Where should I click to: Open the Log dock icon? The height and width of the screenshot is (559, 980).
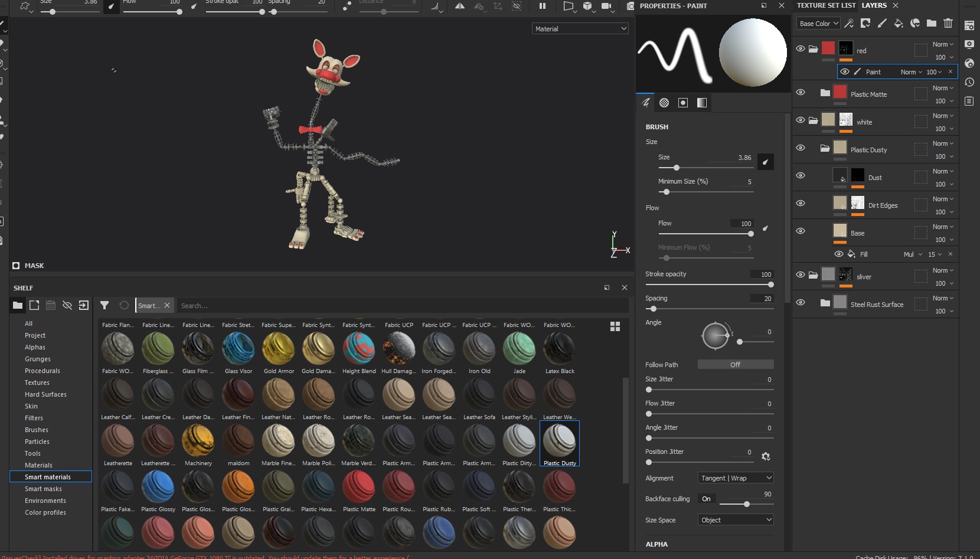(969, 101)
